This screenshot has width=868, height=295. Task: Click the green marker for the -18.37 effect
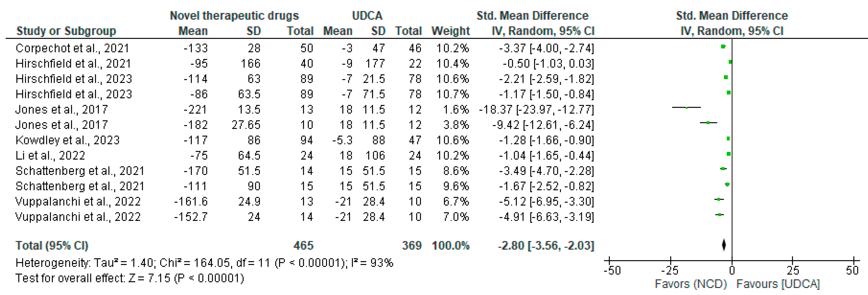tap(686, 108)
